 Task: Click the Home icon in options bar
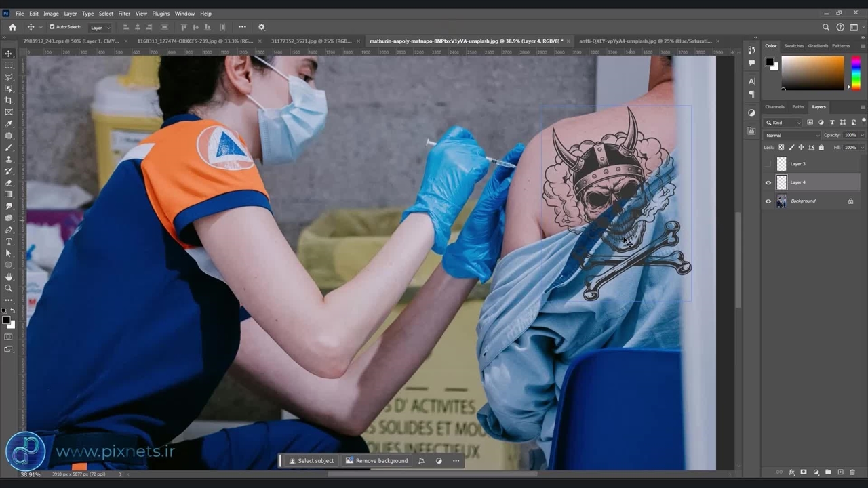point(12,27)
